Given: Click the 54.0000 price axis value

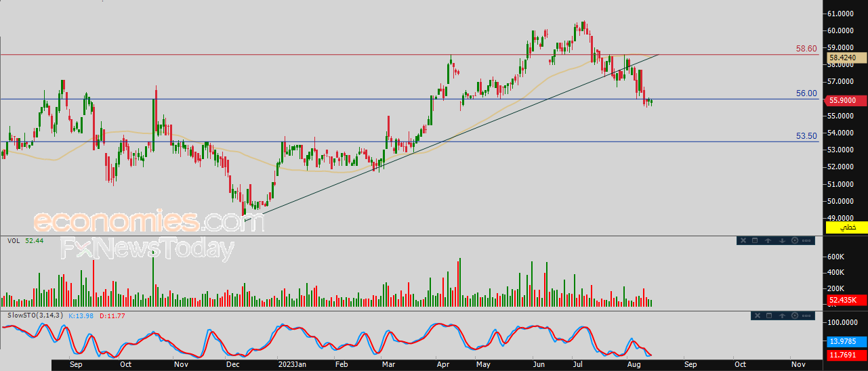Looking at the screenshot, I should coord(840,133).
